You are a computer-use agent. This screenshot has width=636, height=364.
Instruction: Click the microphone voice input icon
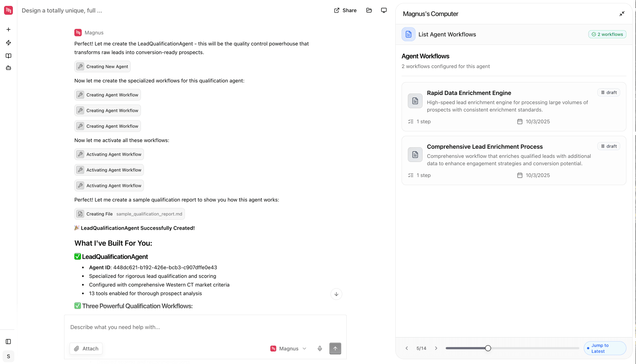coord(320,349)
